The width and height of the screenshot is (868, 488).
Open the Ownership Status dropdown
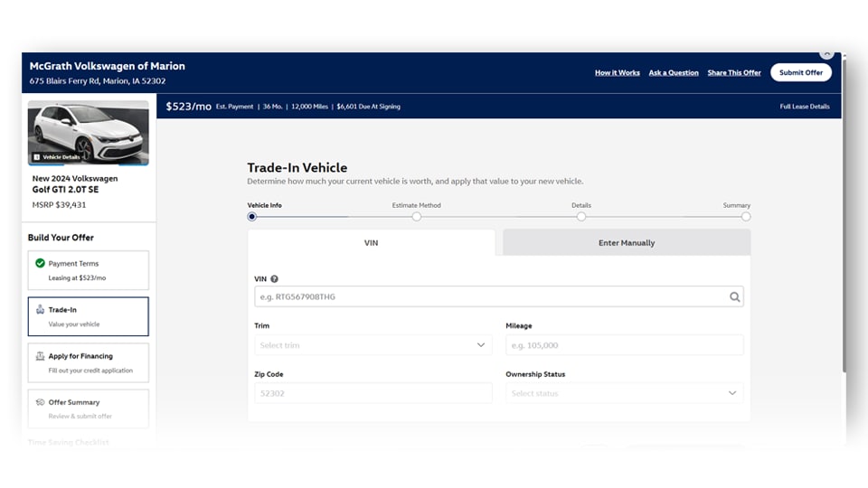625,393
